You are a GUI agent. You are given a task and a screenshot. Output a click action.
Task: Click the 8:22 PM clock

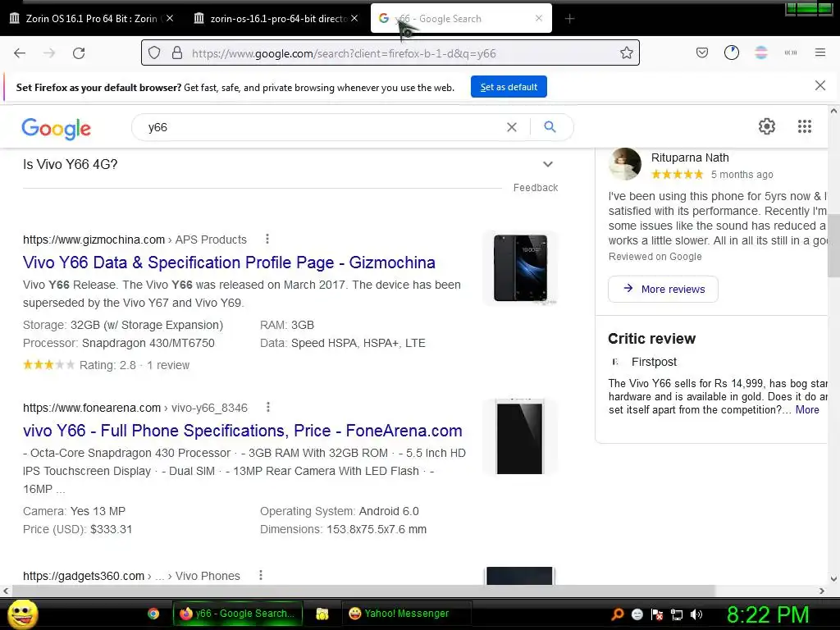click(x=768, y=614)
